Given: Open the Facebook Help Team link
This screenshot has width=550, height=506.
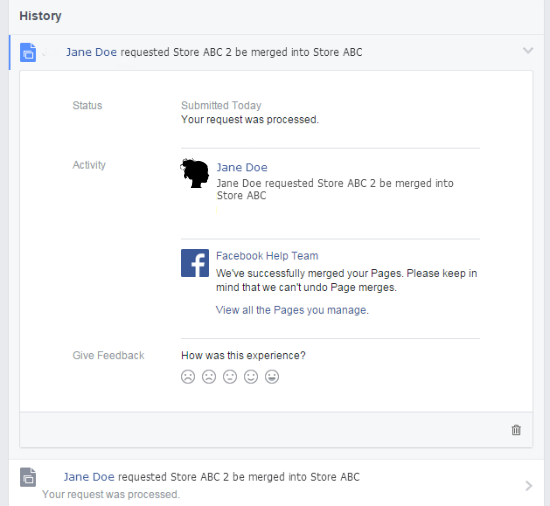Looking at the screenshot, I should pos(267,256).
